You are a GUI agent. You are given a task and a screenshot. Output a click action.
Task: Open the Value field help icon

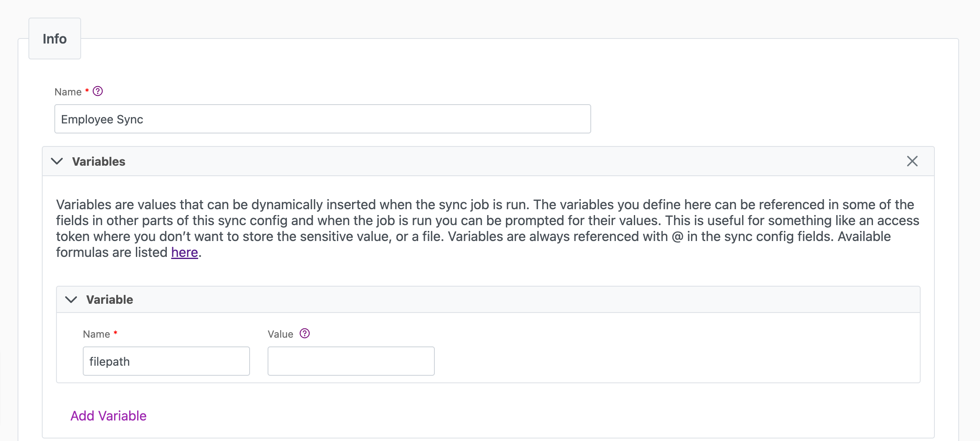coord(305,333)
